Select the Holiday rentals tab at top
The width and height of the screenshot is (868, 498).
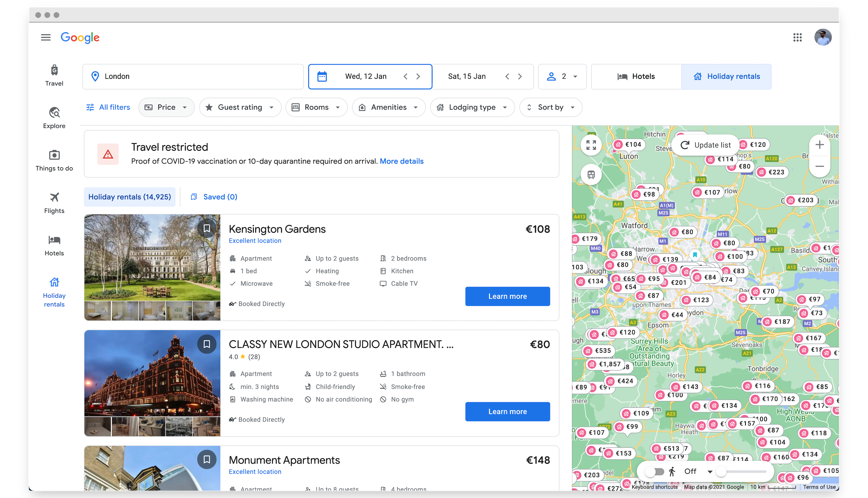(x=726, y=76)
